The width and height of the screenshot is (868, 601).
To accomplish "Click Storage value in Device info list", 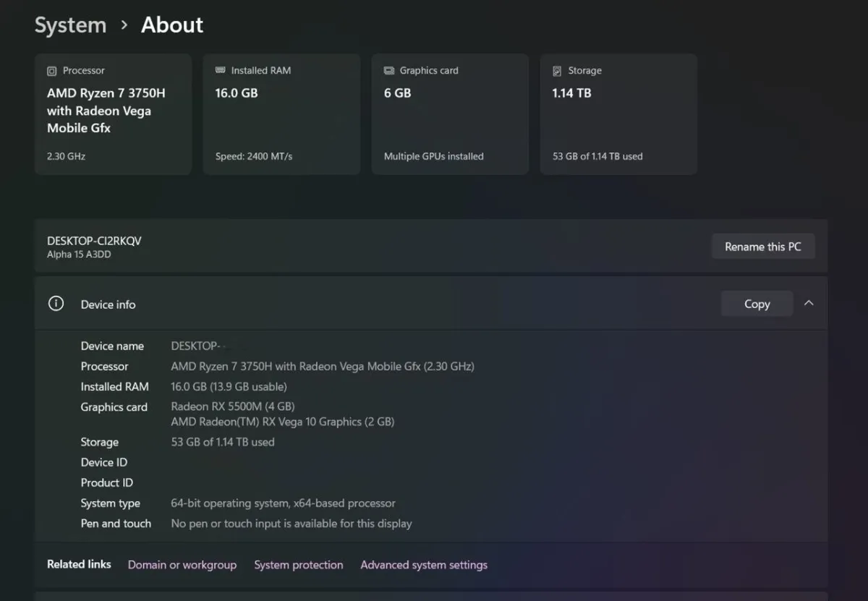I will click(x=223, y=442).
